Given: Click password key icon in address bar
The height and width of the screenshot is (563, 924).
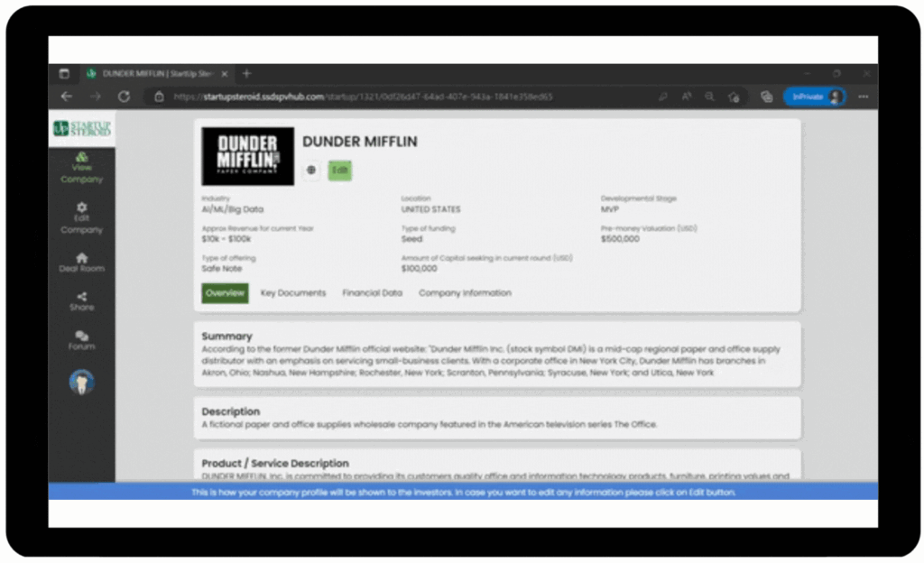Looking at the screenshot, I should [x=663, y=97].
